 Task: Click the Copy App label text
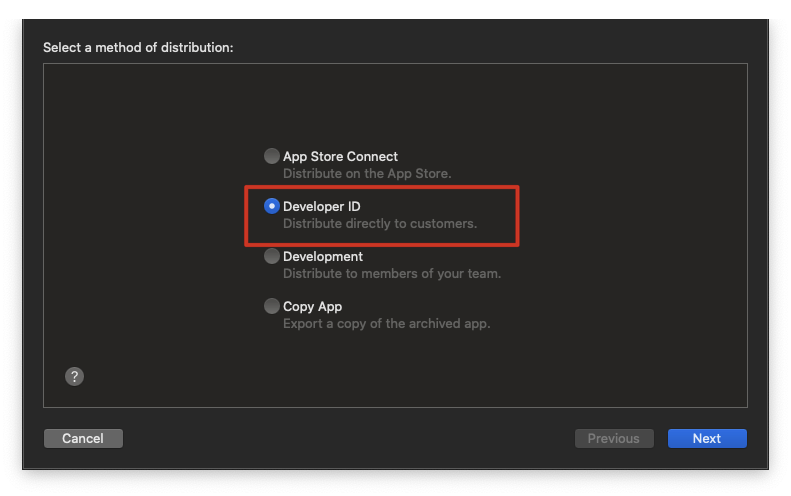[312, 306]
